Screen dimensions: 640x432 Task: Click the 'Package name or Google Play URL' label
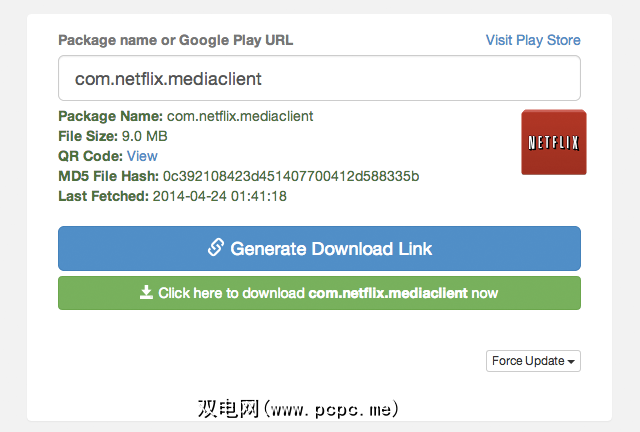pyautogui.click(x=176, y=40)
